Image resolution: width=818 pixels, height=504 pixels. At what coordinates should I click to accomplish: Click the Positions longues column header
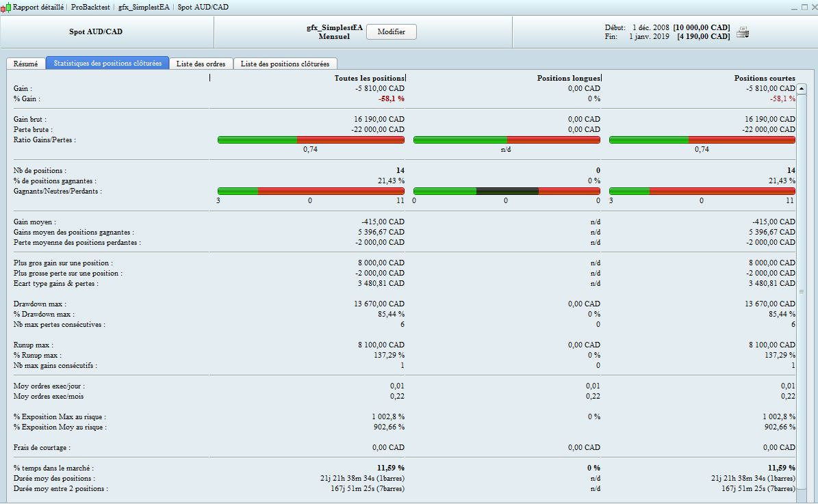(x=569, y=78)
